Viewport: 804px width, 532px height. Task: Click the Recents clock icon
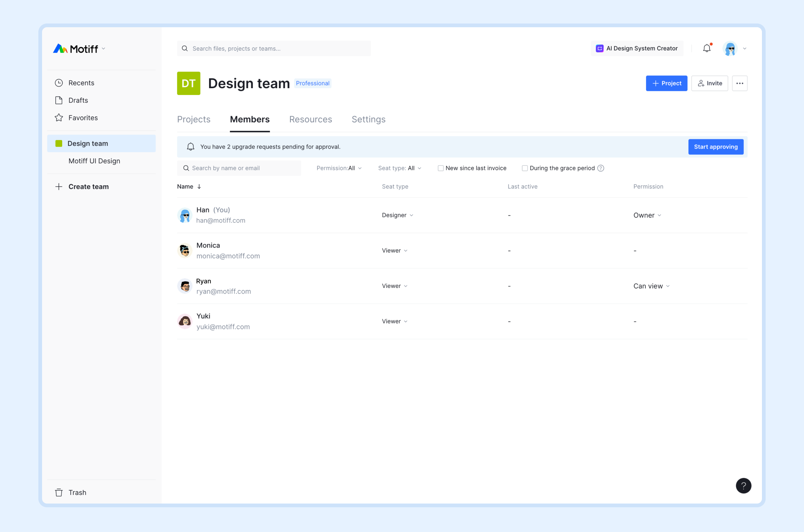point(59,82)
